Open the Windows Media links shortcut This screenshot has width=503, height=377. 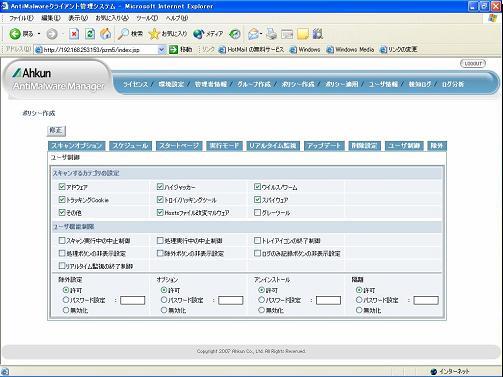350,50
